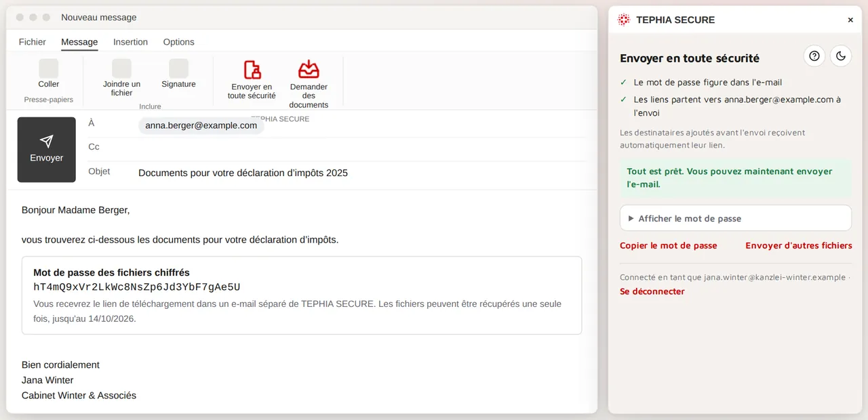Open the Insertion tab
Viewport: 868px width, 420px height.
coord(130,42)
